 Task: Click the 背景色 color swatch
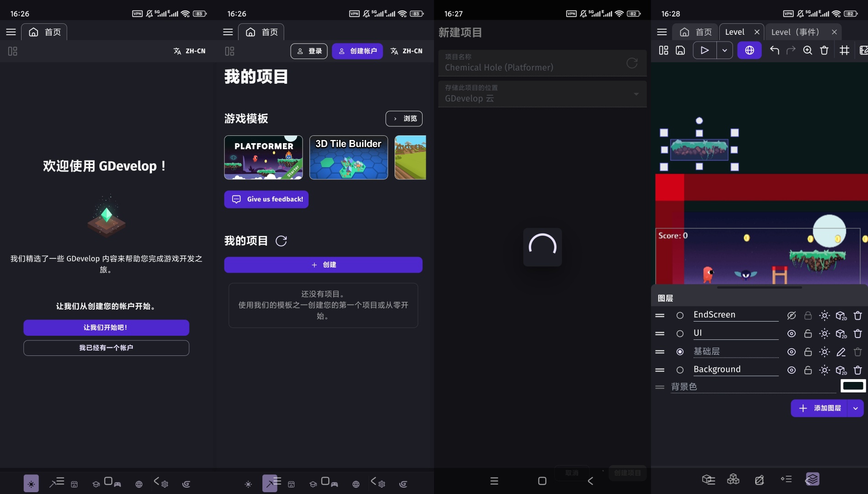coord(853,386)
